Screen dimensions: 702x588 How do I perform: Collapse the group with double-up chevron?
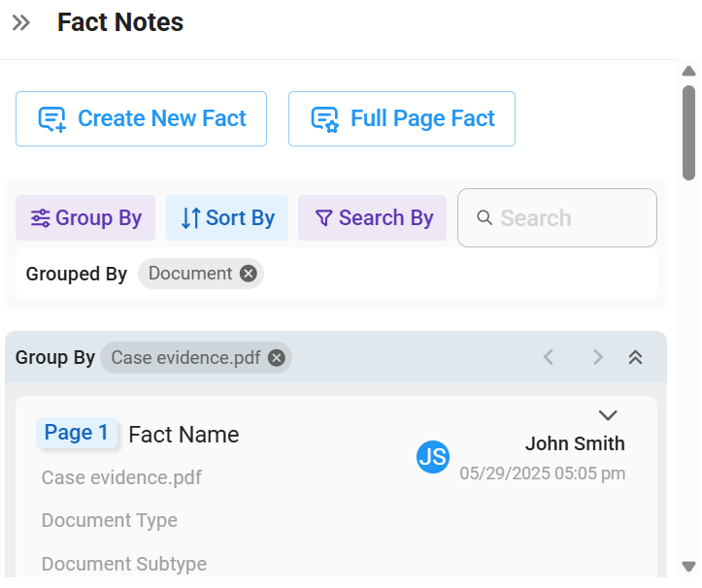coord(635,357)
